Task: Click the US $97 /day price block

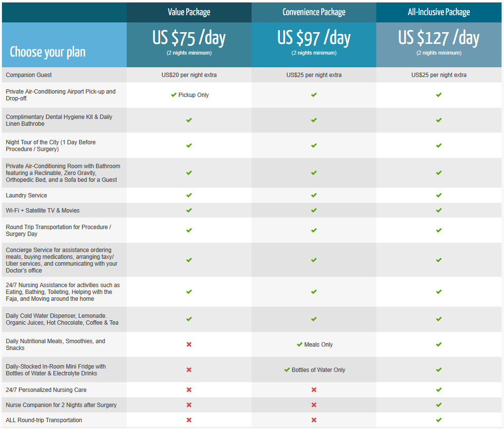Action: pos(314,39)
